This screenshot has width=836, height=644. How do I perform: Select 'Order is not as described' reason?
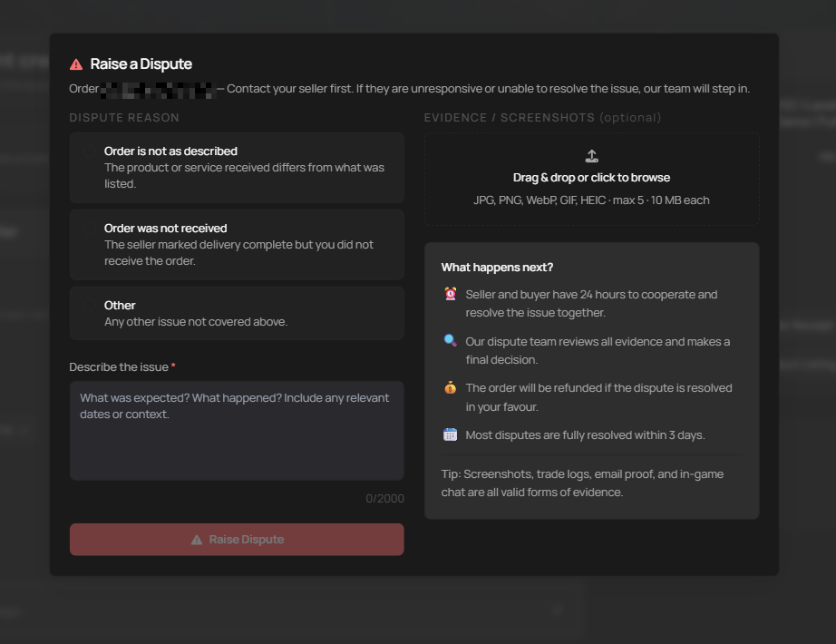[x=237, y=167]
